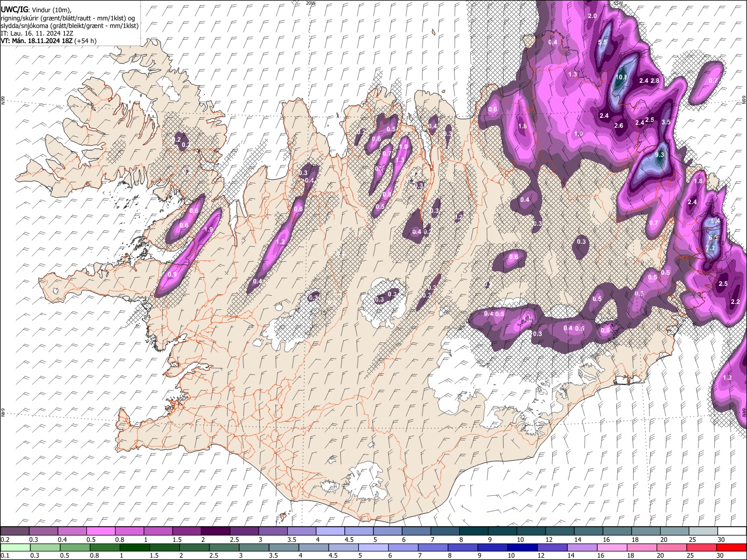Select the 0.9 value in western band

[x=172, y=274]
